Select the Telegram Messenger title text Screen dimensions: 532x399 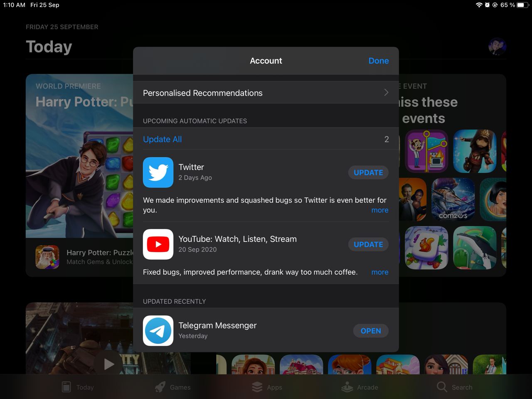pos(217,325)
